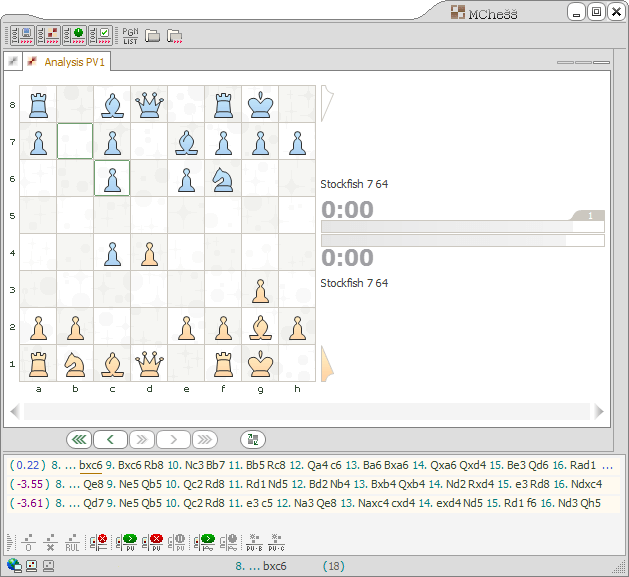Click the colored computer engine status icon

click(x=31, y=566)
